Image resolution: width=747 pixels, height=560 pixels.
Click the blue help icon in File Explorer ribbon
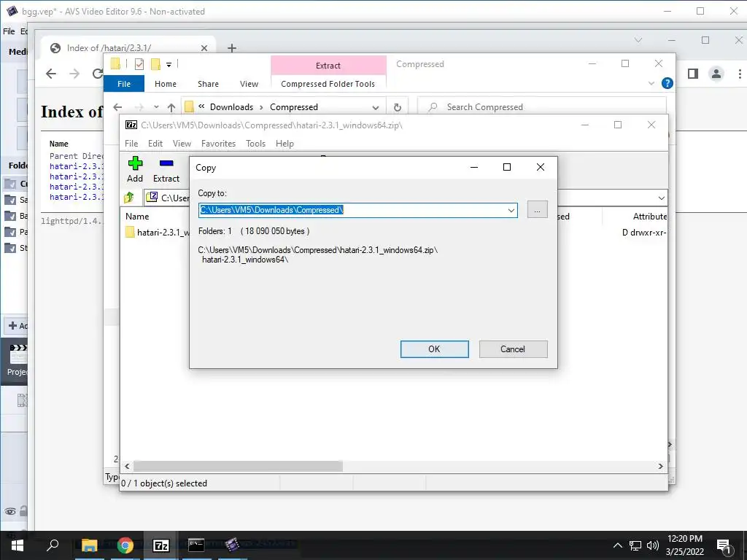[x=667, y=83]
